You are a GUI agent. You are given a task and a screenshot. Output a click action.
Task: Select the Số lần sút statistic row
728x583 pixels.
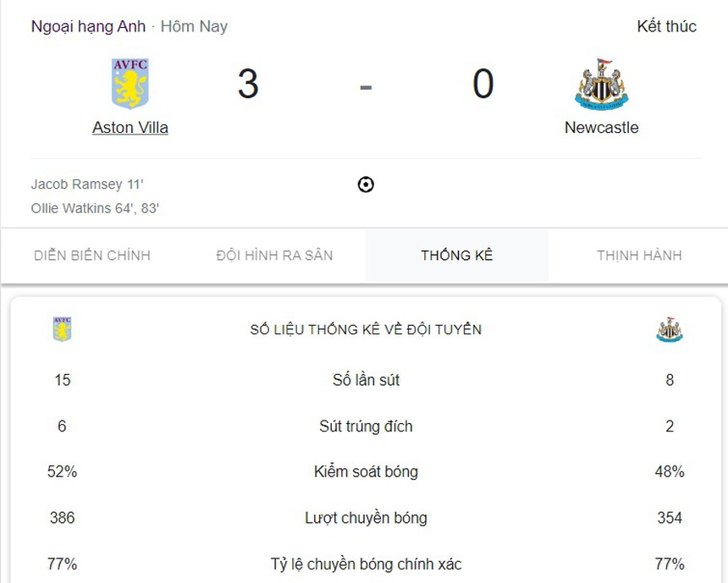point(366,381)
